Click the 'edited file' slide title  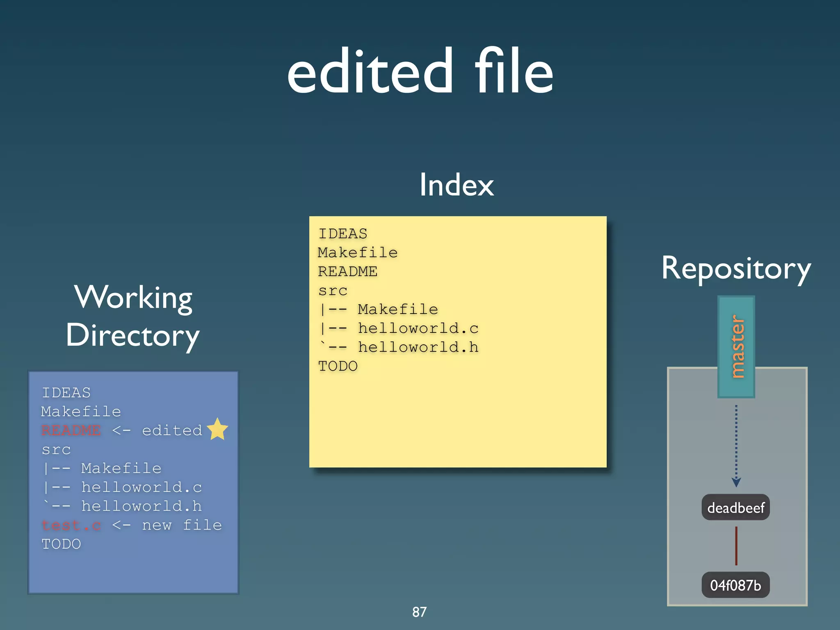[420, 71]
